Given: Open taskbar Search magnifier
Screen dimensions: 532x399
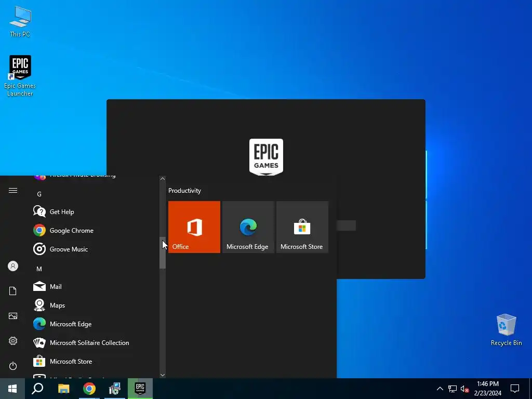Looking at the screenshot, I should tap(37, 389).
